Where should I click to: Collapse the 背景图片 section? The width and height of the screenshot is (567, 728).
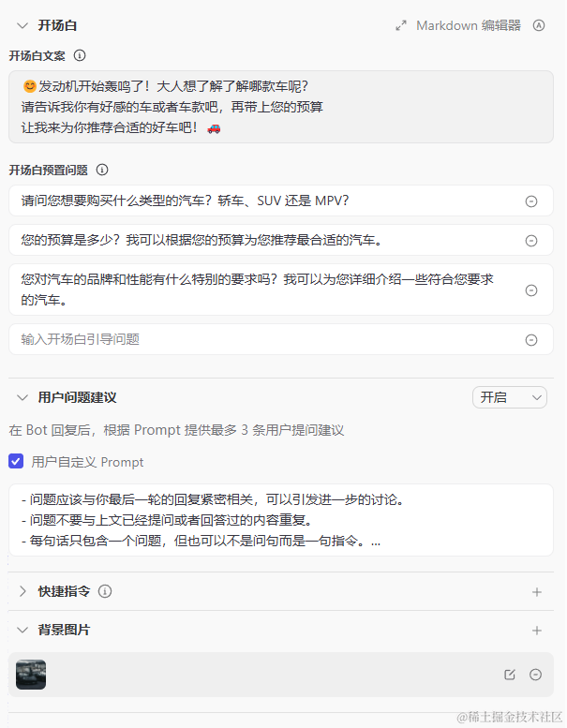click(22, 630)
